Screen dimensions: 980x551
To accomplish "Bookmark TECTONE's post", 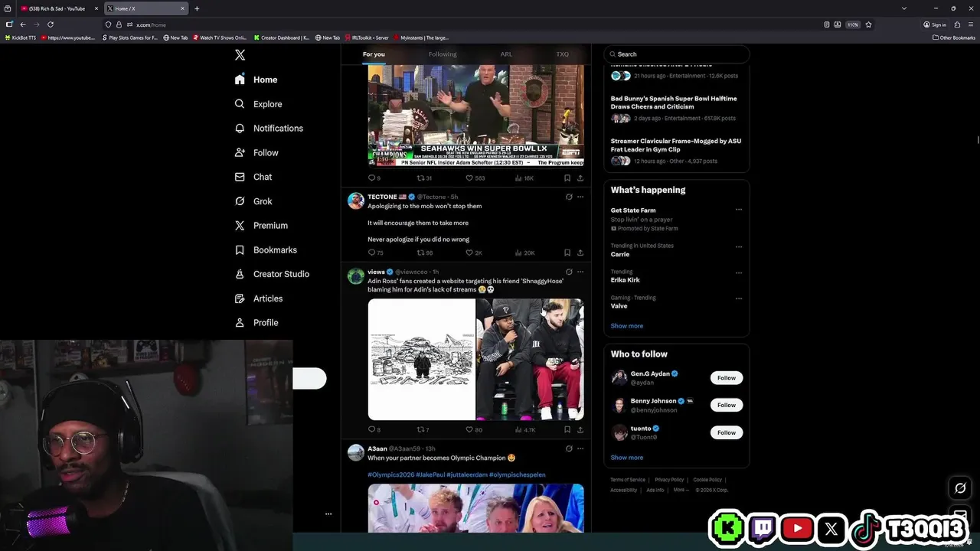I will point(567,253).
